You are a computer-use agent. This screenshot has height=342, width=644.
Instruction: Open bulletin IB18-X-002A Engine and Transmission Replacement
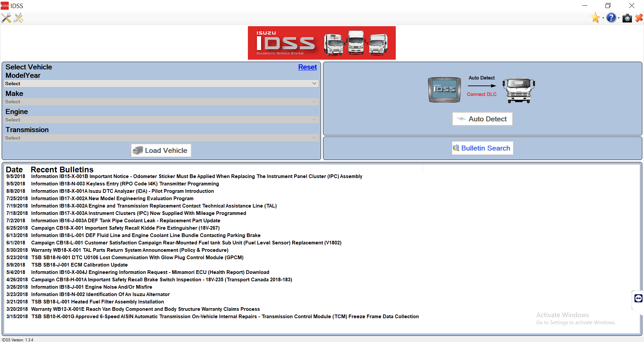[154, 206]
